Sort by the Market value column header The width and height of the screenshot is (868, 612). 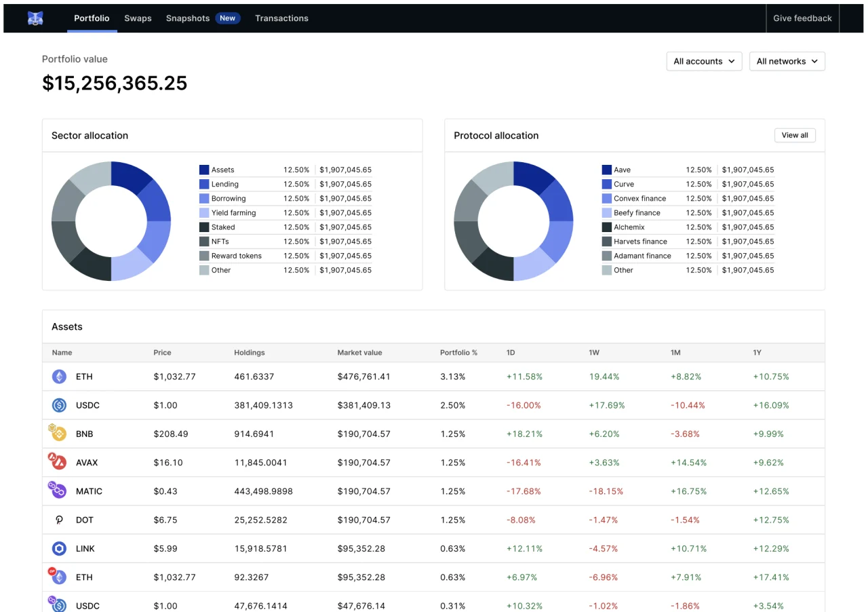pos(359,353)
